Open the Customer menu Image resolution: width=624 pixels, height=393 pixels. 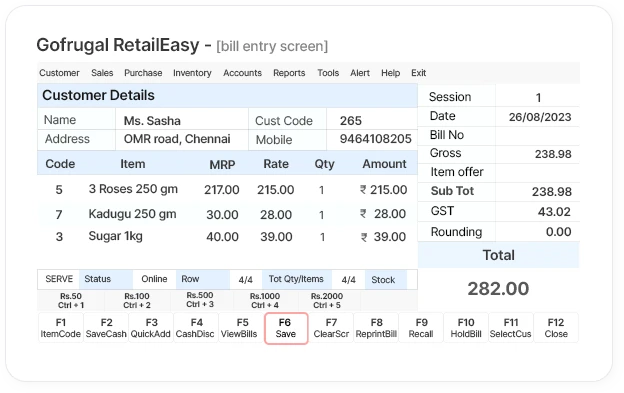coord(59,73)
